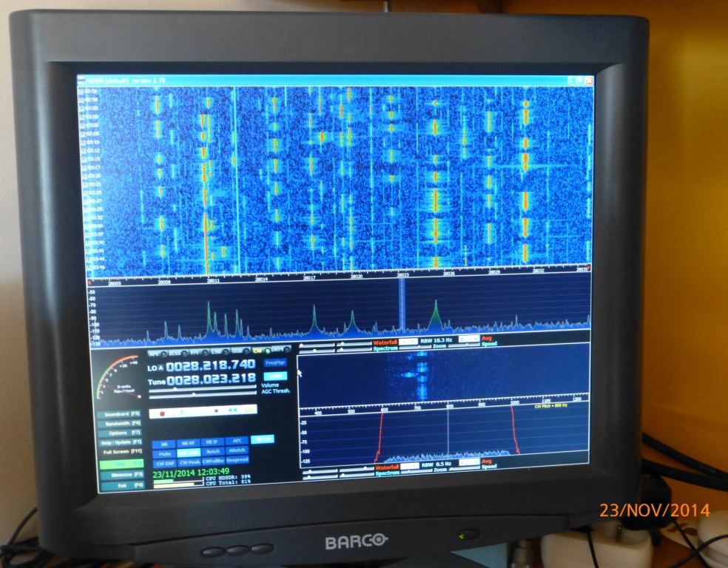Click the upper-left Waterfall contrast slider

point(318,345)
